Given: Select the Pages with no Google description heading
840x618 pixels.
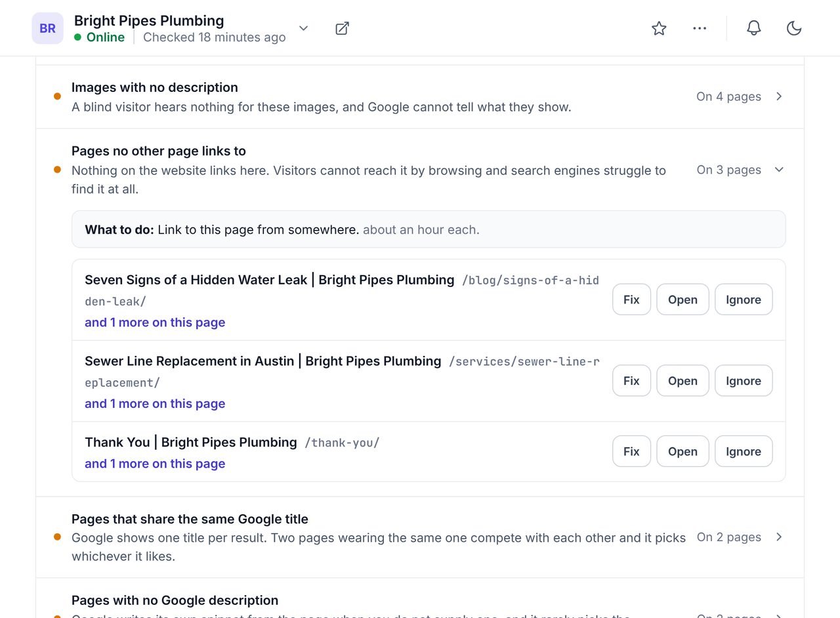Looking at the screenshot, I should tap(175, 600).
